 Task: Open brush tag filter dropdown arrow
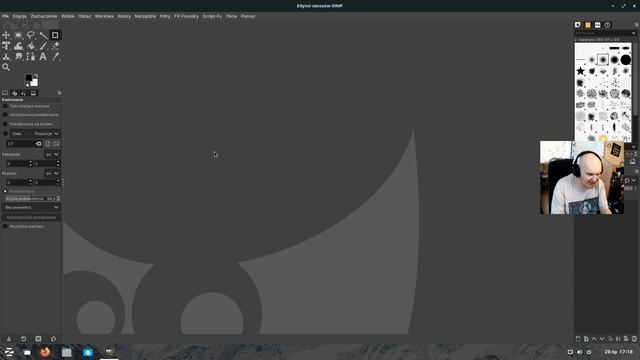point(633,33)
